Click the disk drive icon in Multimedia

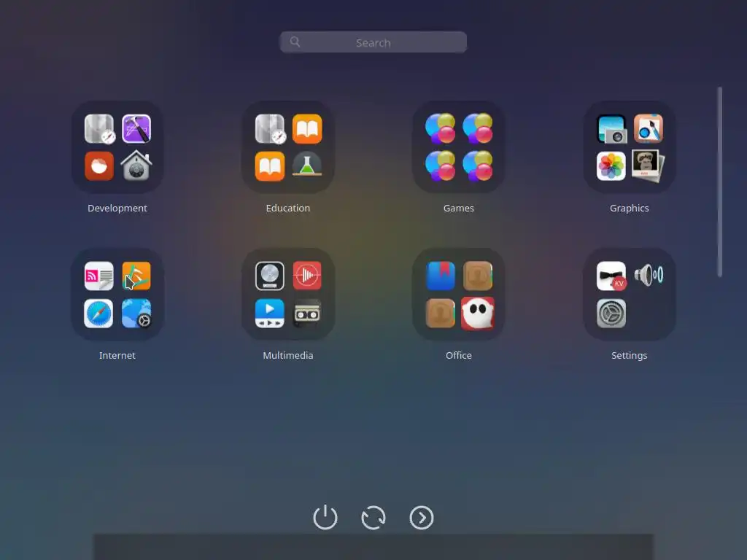pyautogui.click(x=270, y=276)
